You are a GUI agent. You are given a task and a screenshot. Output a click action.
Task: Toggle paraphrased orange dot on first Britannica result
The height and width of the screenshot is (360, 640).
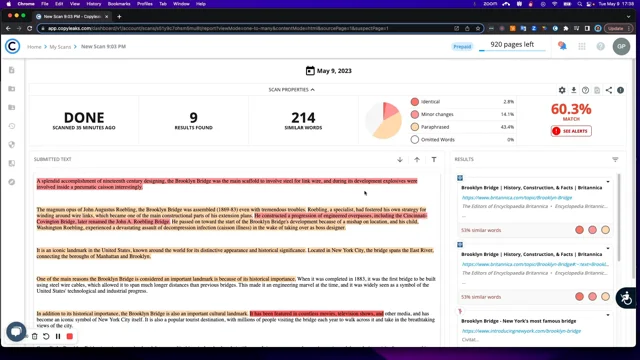pos(605,230)
